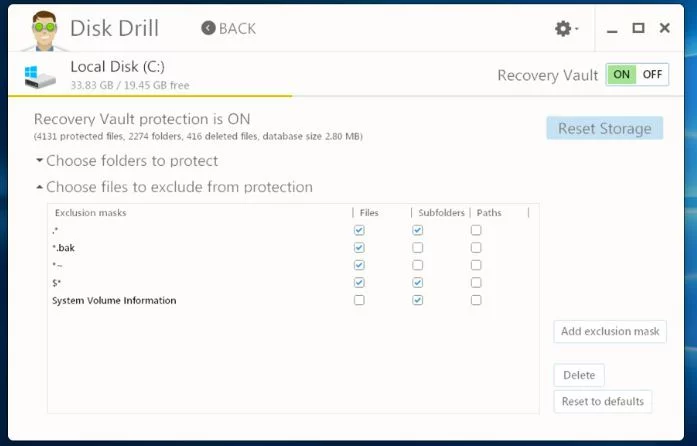Open the settings gear menu
This screenshot has height=446, width=697.
click(566, 28)
